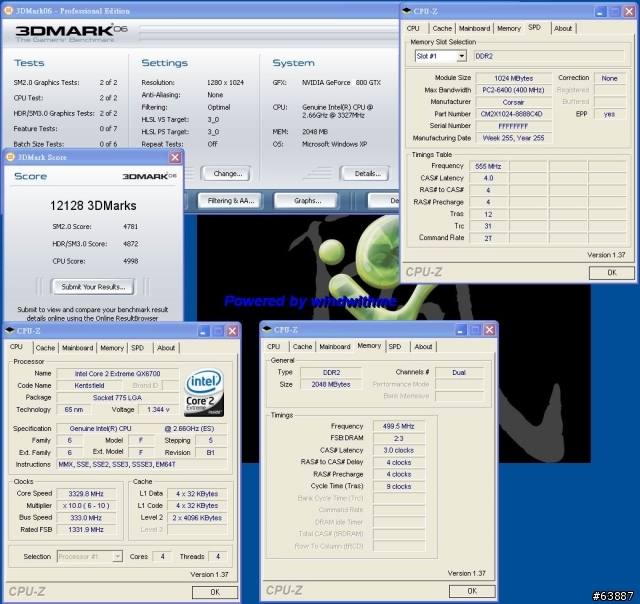Click the Part Number field CM2X1024-8888C4D
This screenshot has width=640, height=604.
point(513,114)
